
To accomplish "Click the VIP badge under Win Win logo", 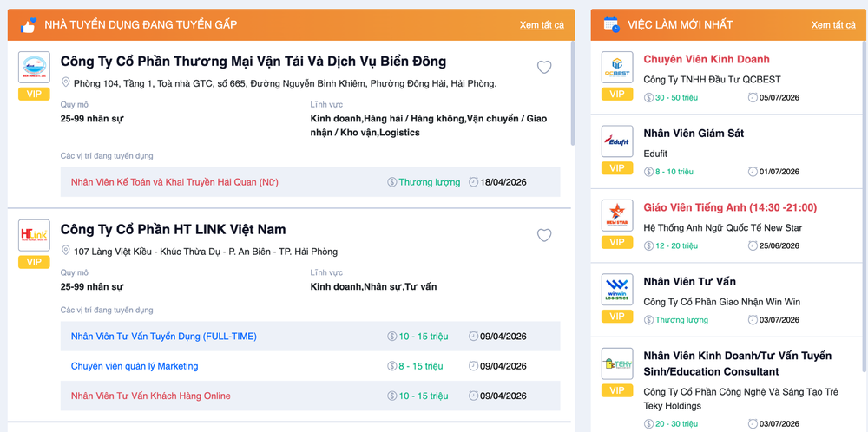I will pyautogui.click(x=617, y=317).
